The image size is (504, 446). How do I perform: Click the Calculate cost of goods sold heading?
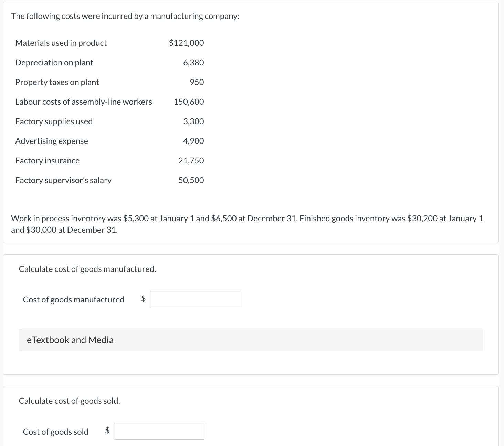[x=69, y=401]
